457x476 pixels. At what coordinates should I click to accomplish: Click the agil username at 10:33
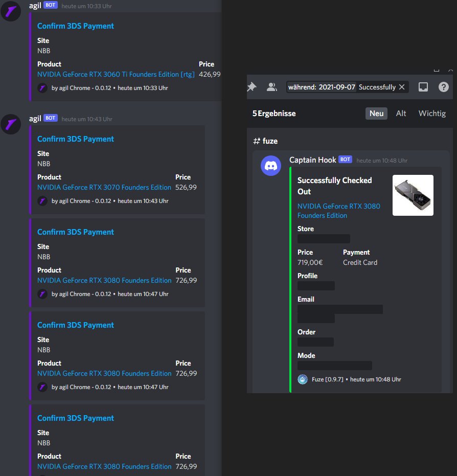pyautogui.click(x=35, y=6)
